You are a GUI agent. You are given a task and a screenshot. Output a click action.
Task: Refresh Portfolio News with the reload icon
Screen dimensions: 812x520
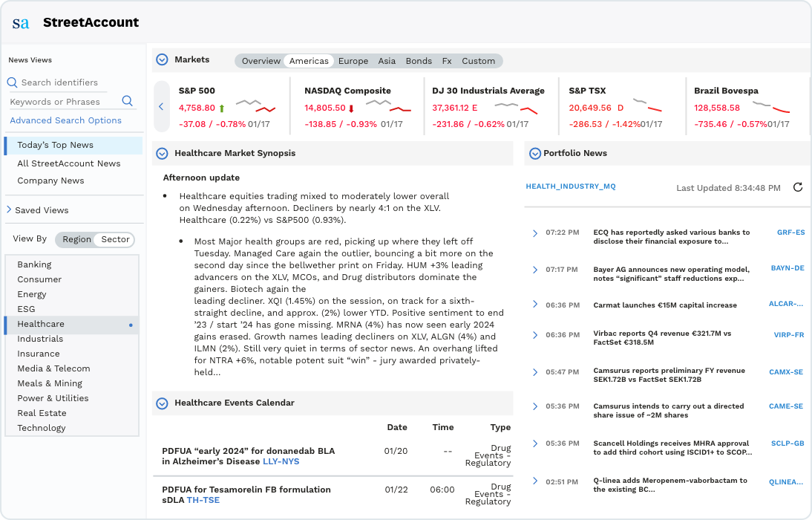[x=798, y=187]
